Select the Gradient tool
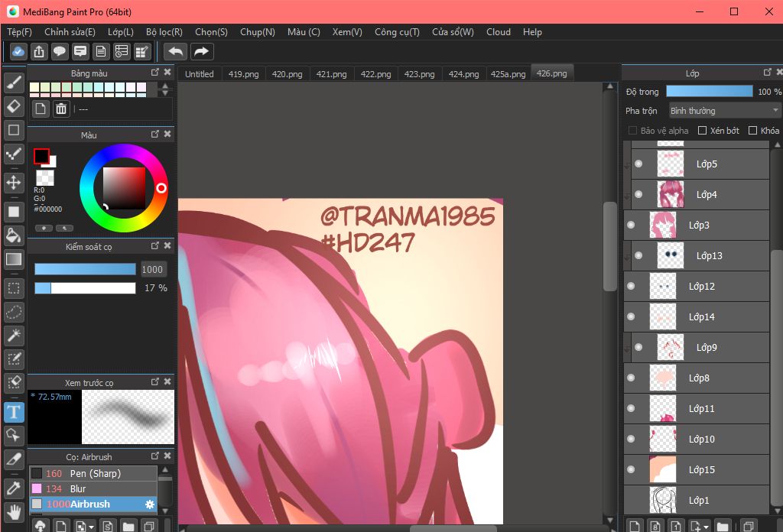This screenshot has width=783, height=532. [x=14, y=259]
